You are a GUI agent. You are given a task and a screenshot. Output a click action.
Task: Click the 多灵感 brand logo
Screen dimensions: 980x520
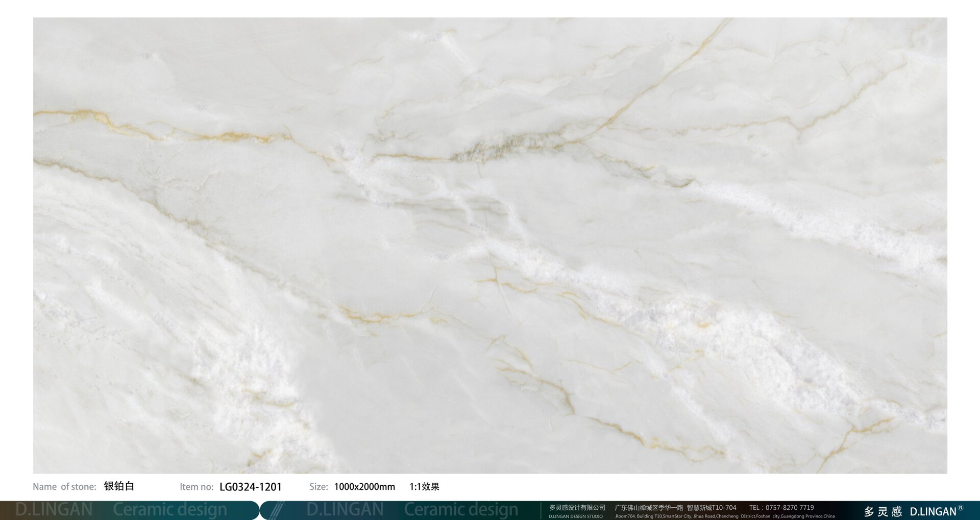pos(883,511)
